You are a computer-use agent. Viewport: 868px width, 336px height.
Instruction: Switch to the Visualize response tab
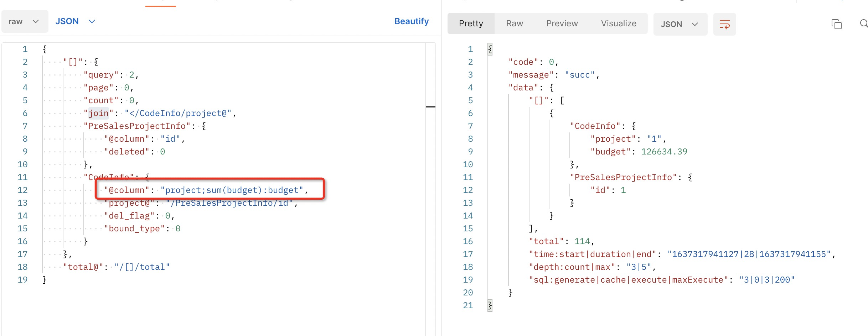click(x=619, y=23)
